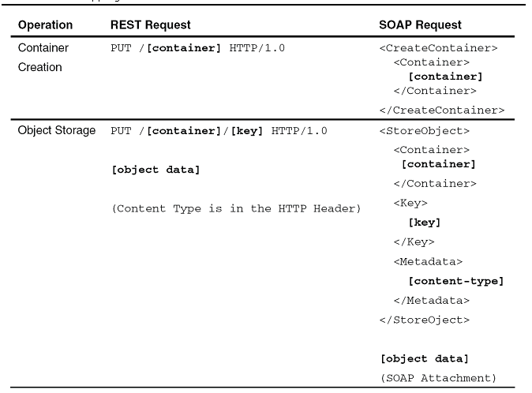Click the bold [key] placeholder in SOAP column
532x393 pixels.
pyautogui.click(x=425, y=223)
